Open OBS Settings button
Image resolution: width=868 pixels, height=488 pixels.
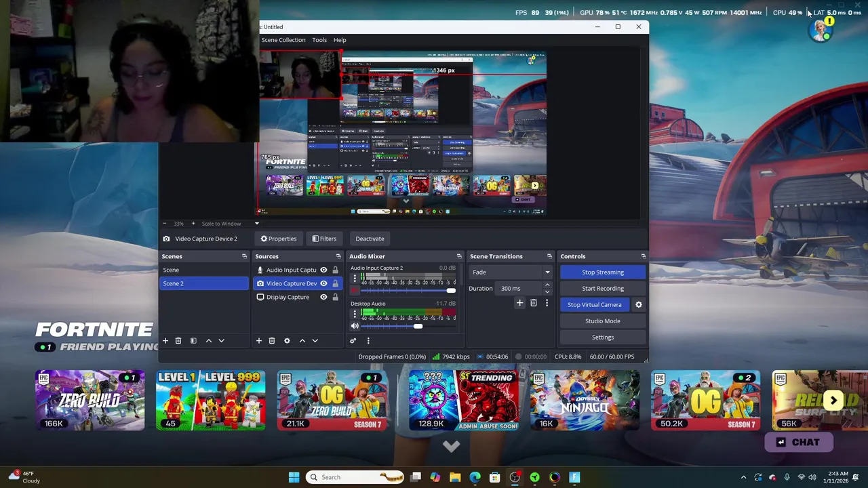tap(603, 337)
